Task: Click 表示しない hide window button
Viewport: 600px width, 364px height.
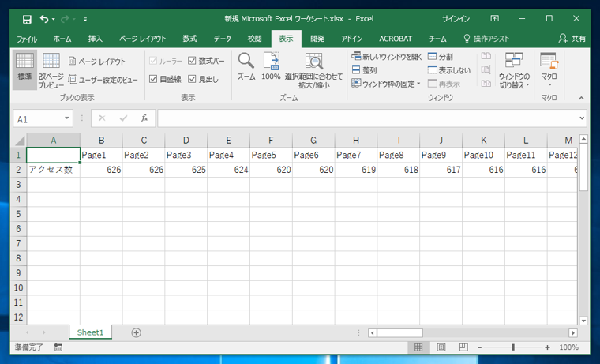Action: tap(449, 70)
